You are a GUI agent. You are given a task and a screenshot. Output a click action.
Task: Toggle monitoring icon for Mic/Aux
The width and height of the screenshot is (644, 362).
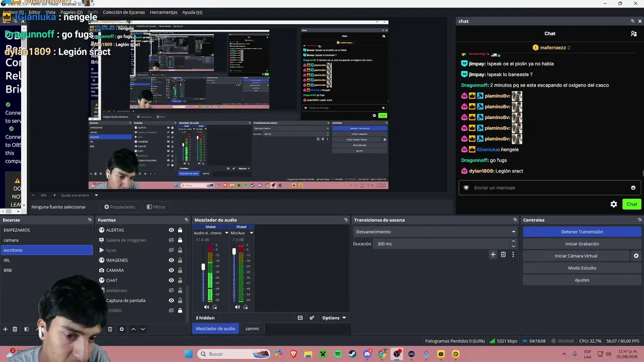[246, 307]
